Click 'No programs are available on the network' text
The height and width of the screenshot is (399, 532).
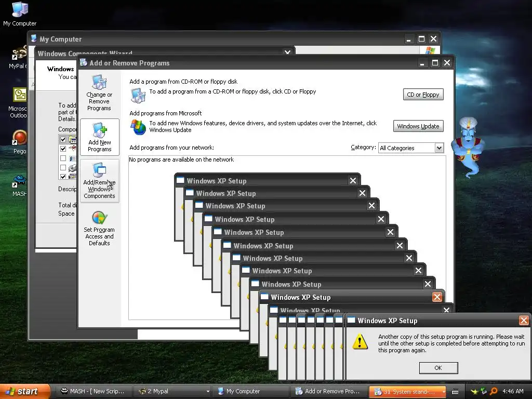pyautogui.click(x=181, y=159)
